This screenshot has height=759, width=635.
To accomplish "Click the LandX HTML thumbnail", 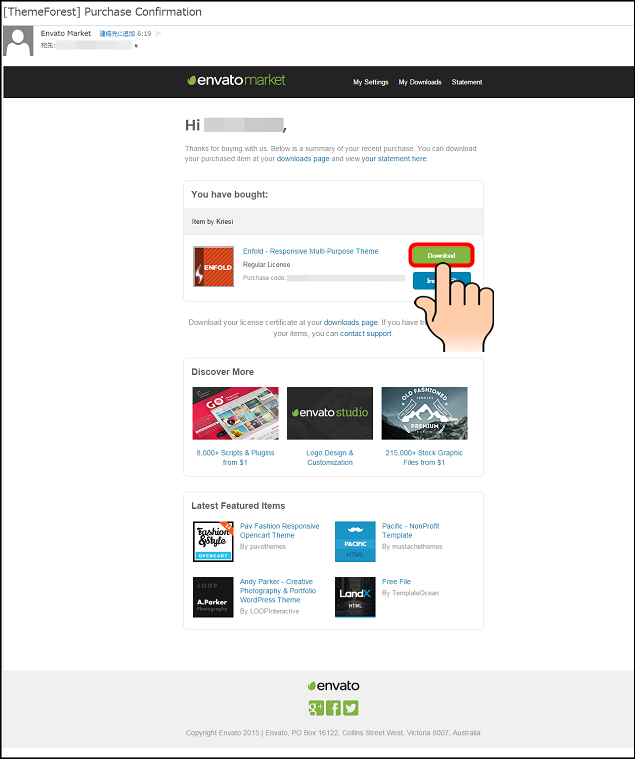I will coord(355,597).
